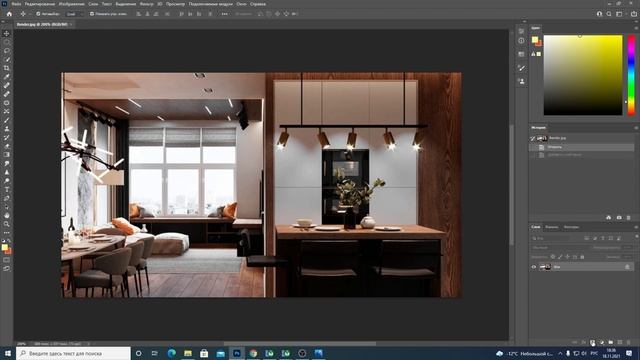Select the Horizontal Type tool
The height and width of the screenshot is (360, 640).
coord(7,189)
